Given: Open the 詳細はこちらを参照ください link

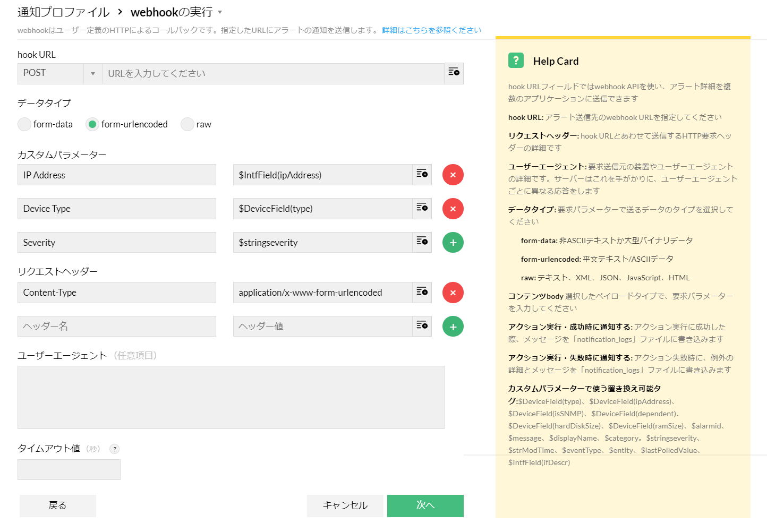Looking at the screenshot, I should (432, 30).
